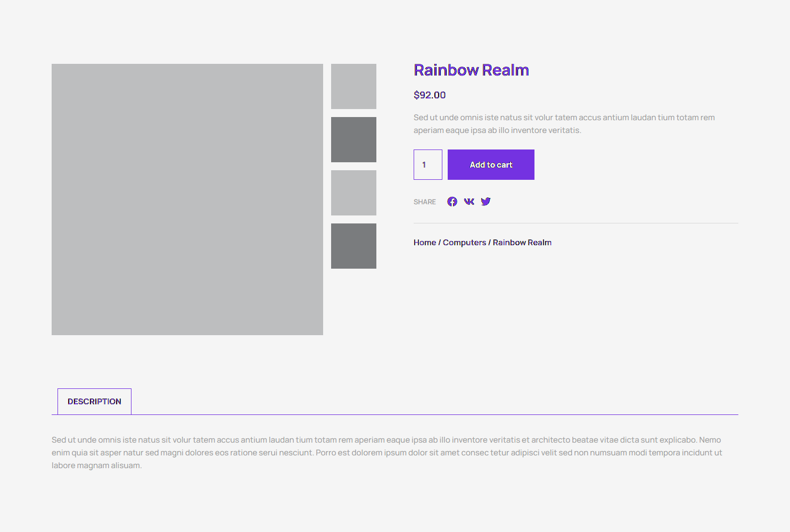Share product on Twitter
Image resolution: width=790 pixels, height=532 pixels.
[x=485, y=202]
